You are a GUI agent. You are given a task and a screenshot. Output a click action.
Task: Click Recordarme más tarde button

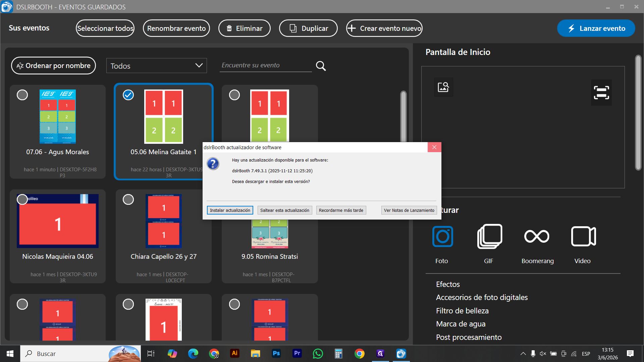[341, 210]
